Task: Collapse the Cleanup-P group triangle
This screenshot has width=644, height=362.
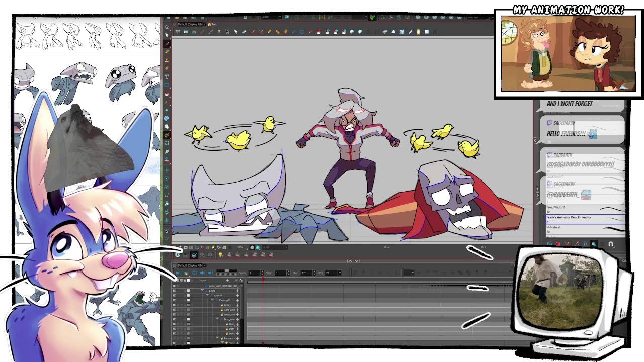Action: (212, 300)
